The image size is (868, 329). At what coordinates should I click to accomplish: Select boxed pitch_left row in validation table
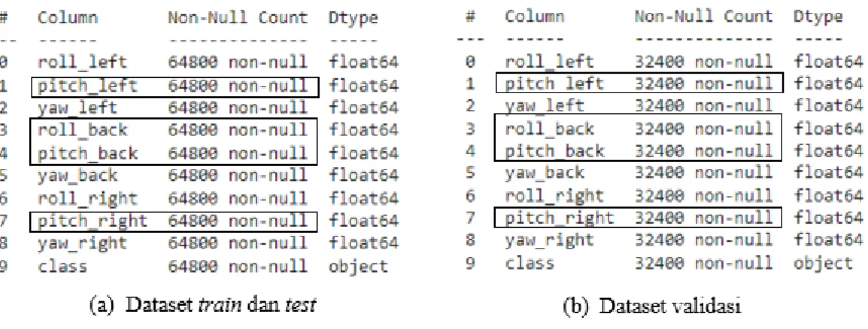(639, 83)
